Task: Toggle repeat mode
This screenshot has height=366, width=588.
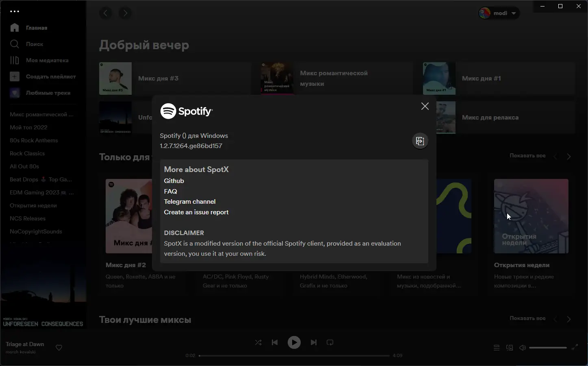Action: (330, 342)
